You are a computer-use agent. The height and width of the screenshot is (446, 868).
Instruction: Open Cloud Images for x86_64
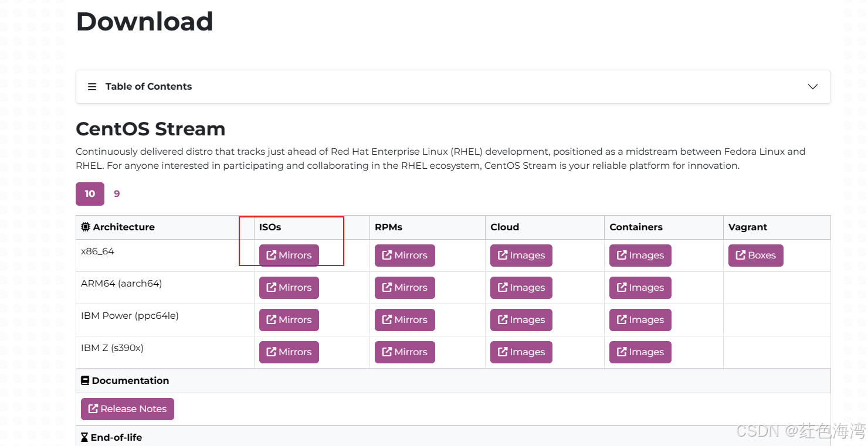pos(521,256)
